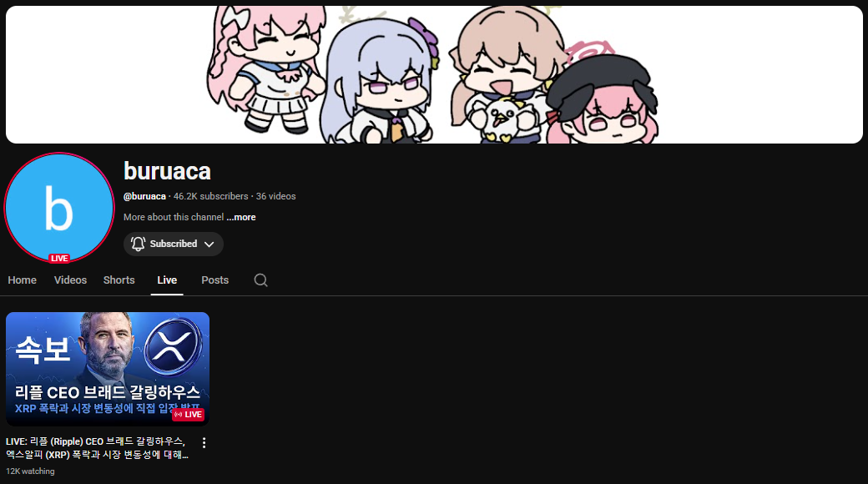Open the Posts tab
868x484 pixels.
coord(214,280)
